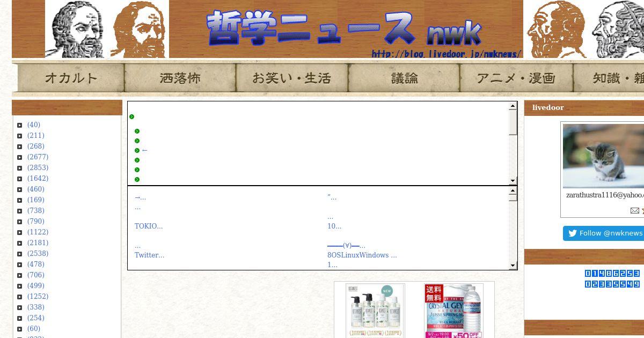Click the arrow bullet beside (254)

click(20, 318)
